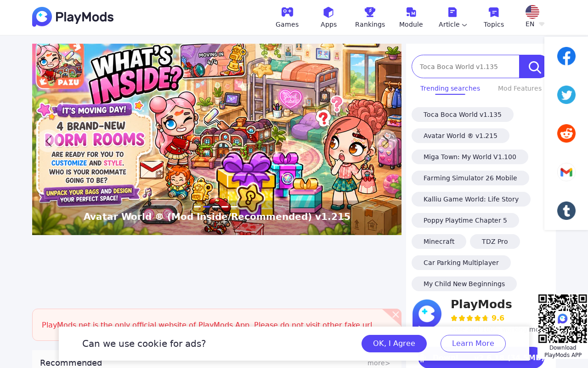Image resolution: width=588 pixels, height=368 pixels.
Task: Open the Topics icon
Action: point(494,12)
